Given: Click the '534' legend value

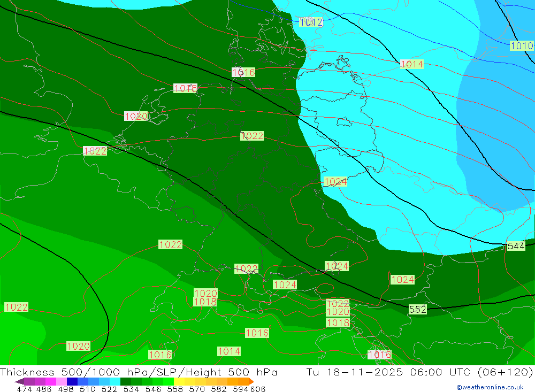Looking at the screenshot, I should (131, 389).
